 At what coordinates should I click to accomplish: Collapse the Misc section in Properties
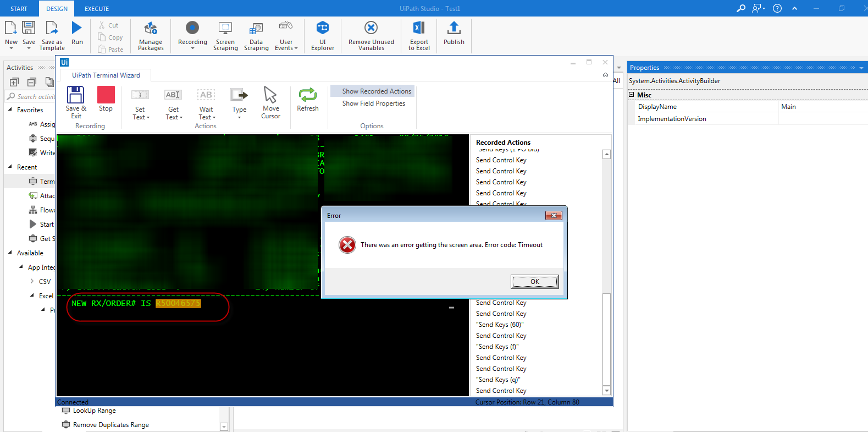(x=631, y=95)
